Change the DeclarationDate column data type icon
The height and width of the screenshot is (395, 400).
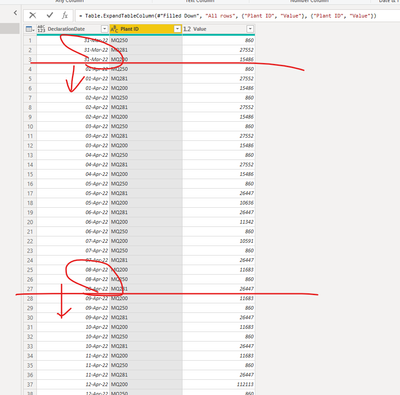point(41,29)
